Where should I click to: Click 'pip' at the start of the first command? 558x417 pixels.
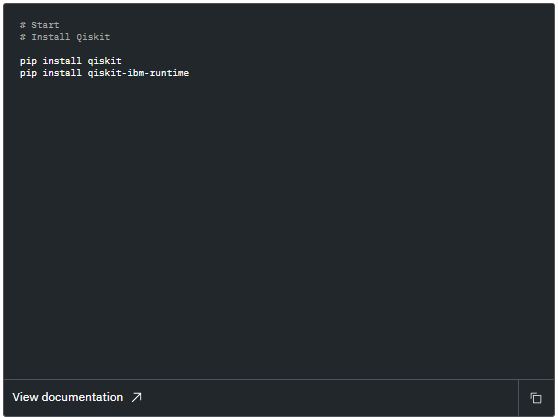coord(28,61)
